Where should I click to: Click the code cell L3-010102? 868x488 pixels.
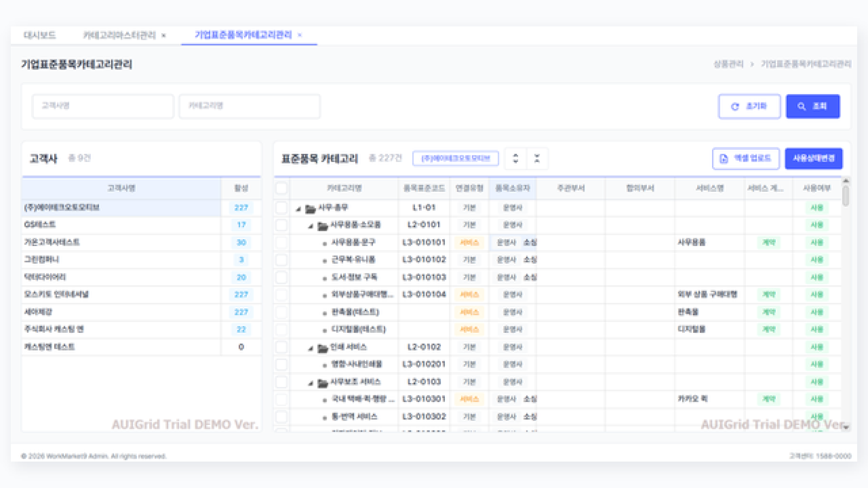424,260
